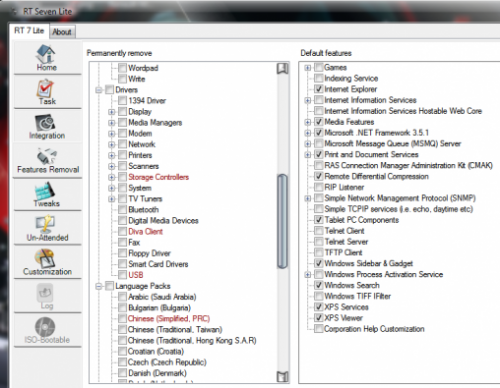Select the USB driver entry
Screen dimensions: 500x388
[136, 275]
